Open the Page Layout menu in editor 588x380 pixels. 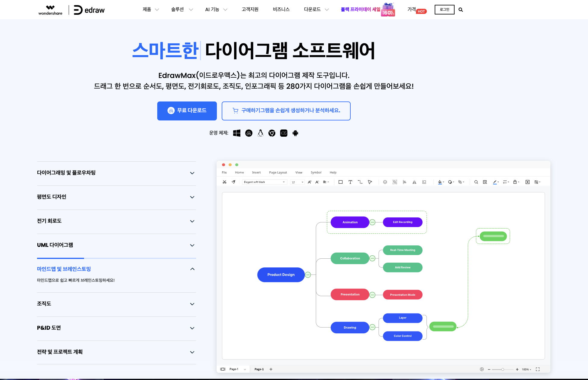coord(278,173)
